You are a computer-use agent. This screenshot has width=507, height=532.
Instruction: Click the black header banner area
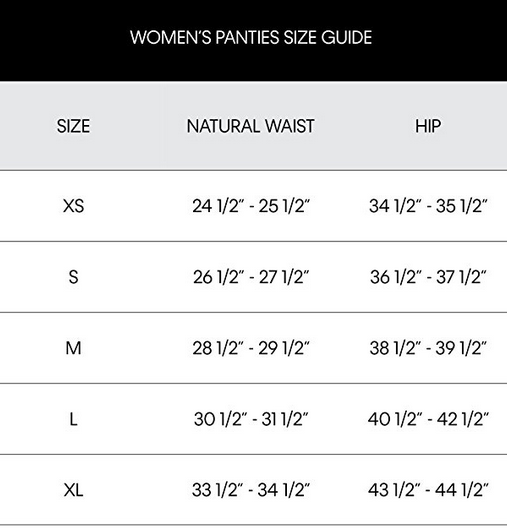(x=254, y=40)
